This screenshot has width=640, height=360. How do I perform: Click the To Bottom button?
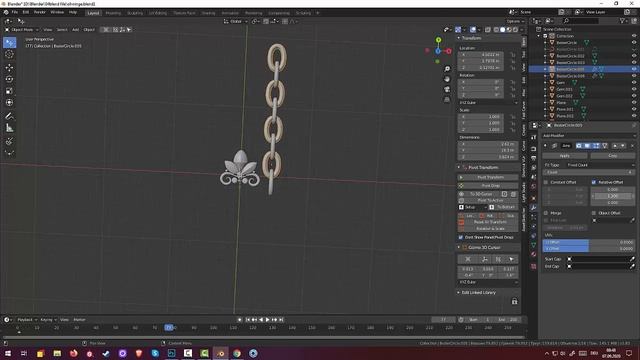pos(503,207)
